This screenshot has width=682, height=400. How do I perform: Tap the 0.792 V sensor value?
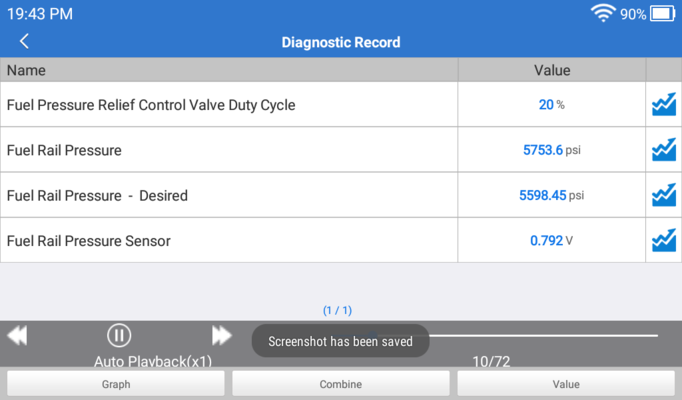pyautogui.click(x=551, y=240)
